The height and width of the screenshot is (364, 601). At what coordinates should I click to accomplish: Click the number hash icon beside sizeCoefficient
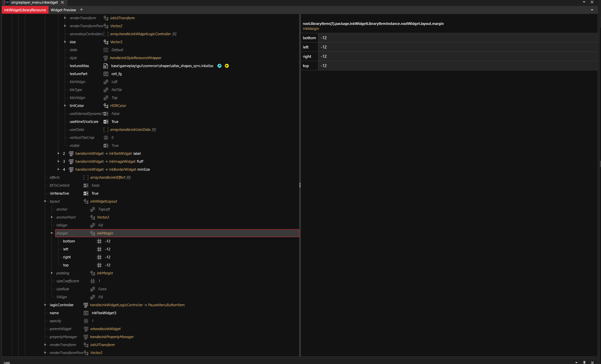[x=93, y=281]
